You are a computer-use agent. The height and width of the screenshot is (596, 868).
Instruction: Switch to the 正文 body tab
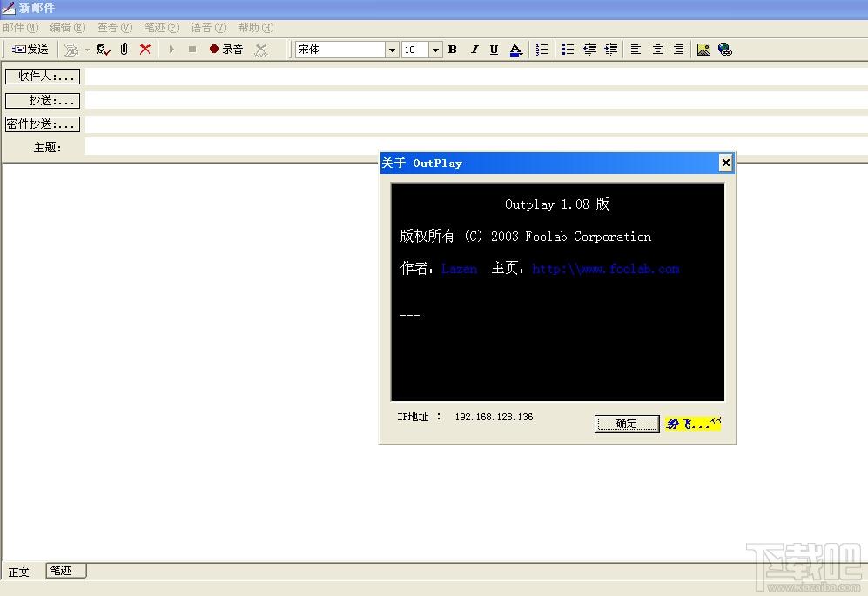click(x=19, y=572)
